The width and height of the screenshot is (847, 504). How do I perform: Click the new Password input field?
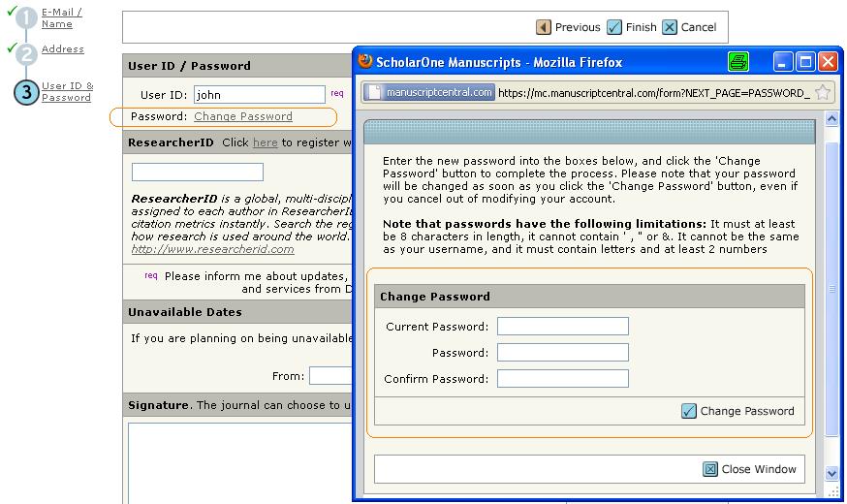click(x=562, y=353)
